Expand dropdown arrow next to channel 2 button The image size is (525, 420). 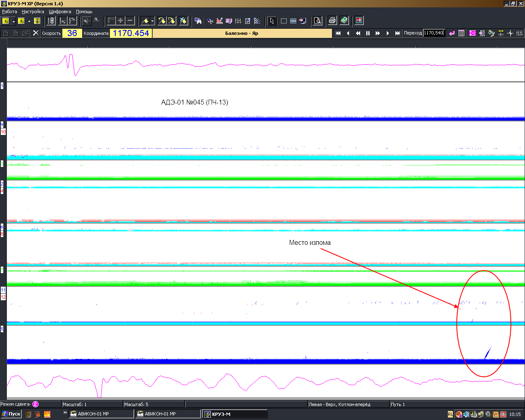(x=29, y=21)
